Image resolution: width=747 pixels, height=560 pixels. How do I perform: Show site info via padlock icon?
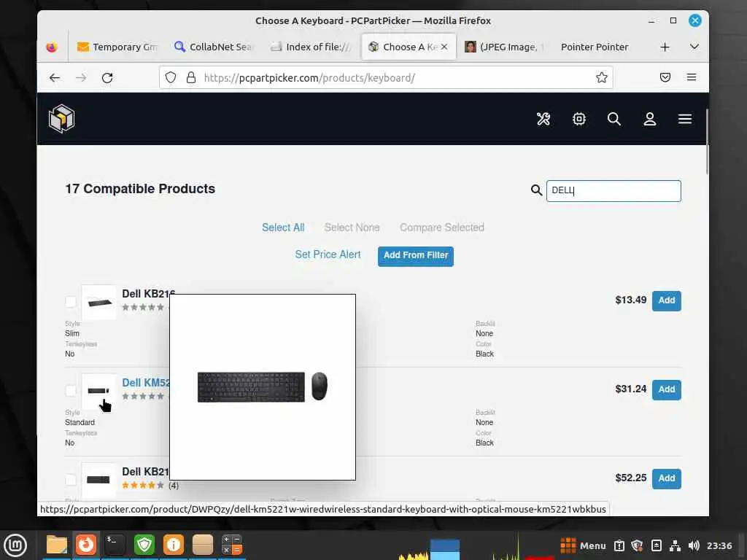point(191,77)
